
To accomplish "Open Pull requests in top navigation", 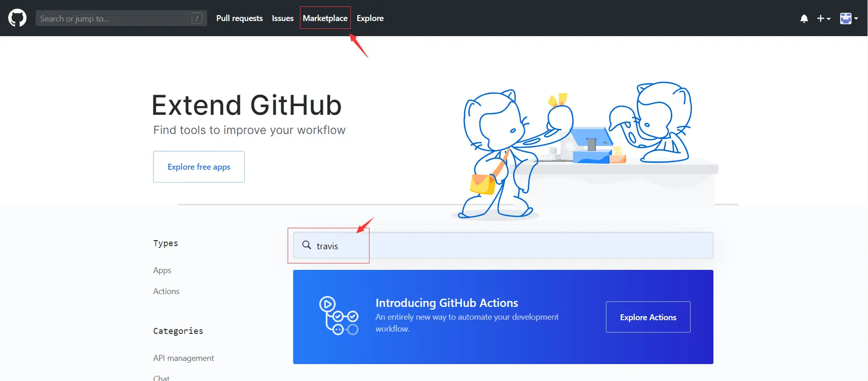I will pos(239,18).
